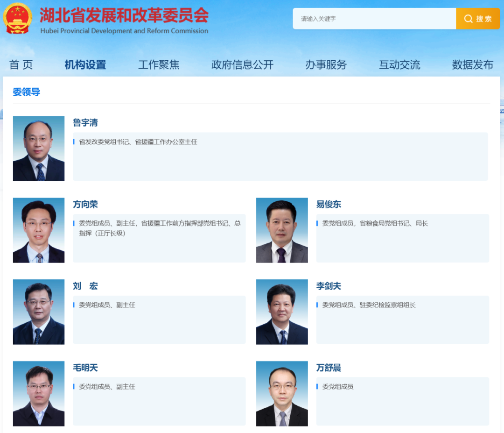
Task: Click the 易俊东 name link
Action: [x=329, y=205]
